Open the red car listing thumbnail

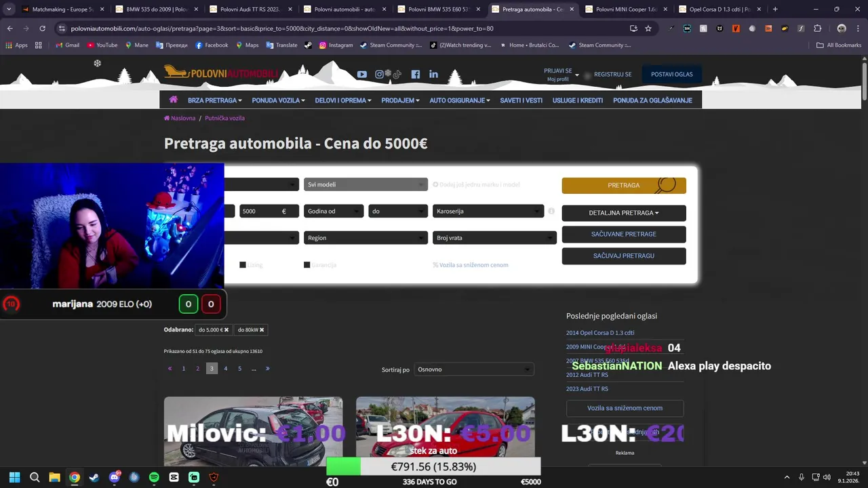pyautogui.click(x=446, y=431)
